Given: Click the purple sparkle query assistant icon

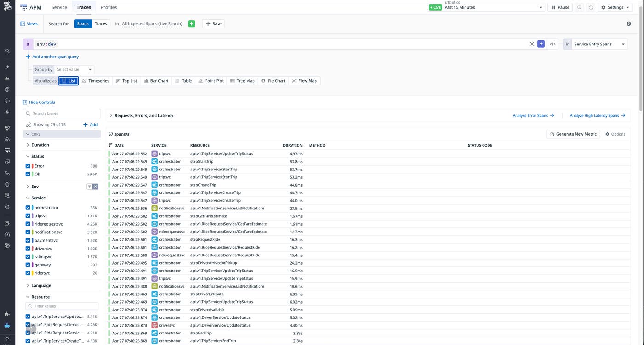Looking at the screenshot, I should pos(541,44).
